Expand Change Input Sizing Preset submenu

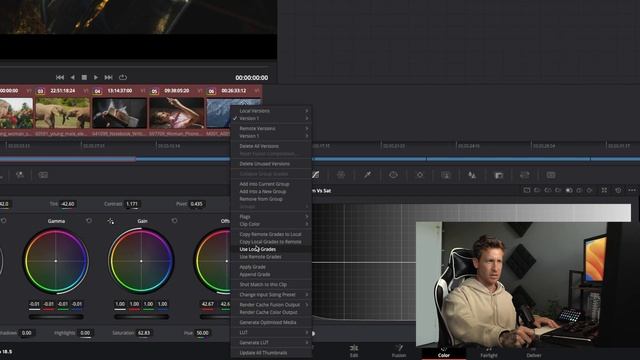point(271,295)
